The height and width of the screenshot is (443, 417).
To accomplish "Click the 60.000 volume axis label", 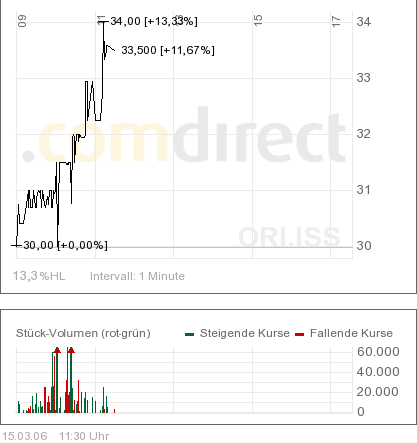I will click(378, 352).
